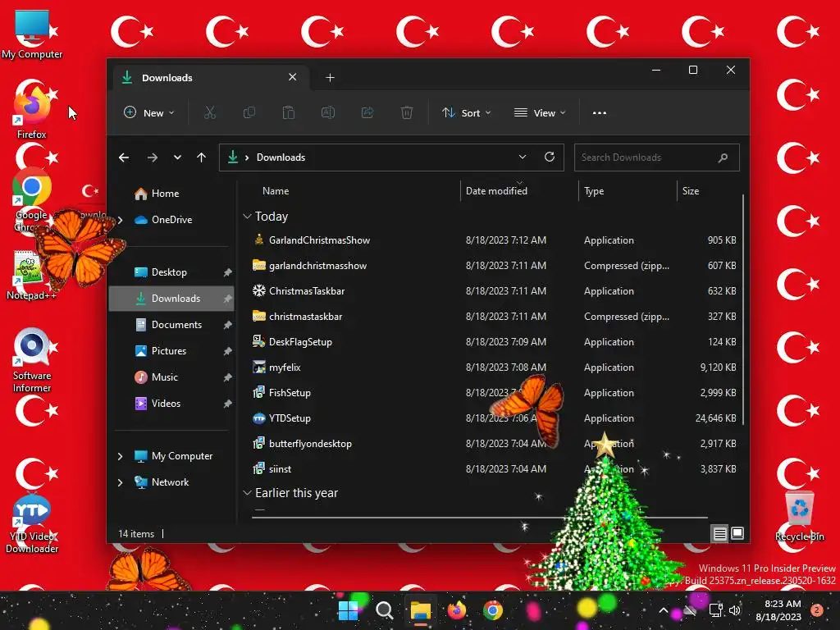Click the Windows Start button
The height and width of the screenshot is (630, 840).
coord(348,610)
